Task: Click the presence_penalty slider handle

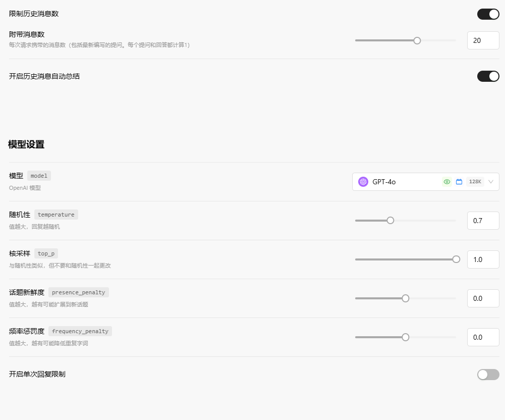Action: point(406,298)
